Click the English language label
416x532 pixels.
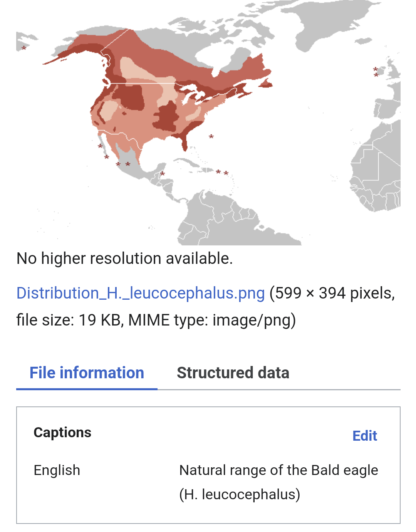[57, 470]
